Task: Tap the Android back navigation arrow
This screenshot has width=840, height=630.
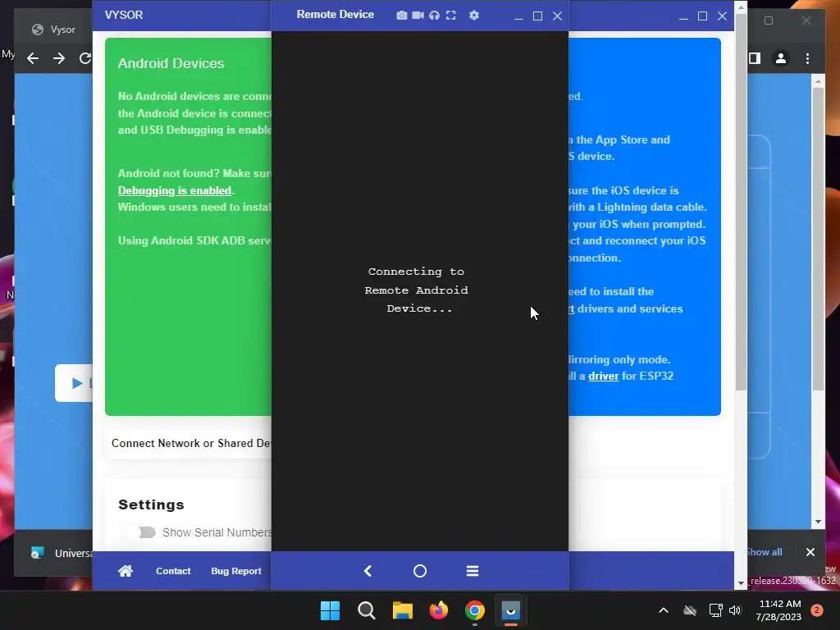Action: pyautogui.click(x=368, y=571)
